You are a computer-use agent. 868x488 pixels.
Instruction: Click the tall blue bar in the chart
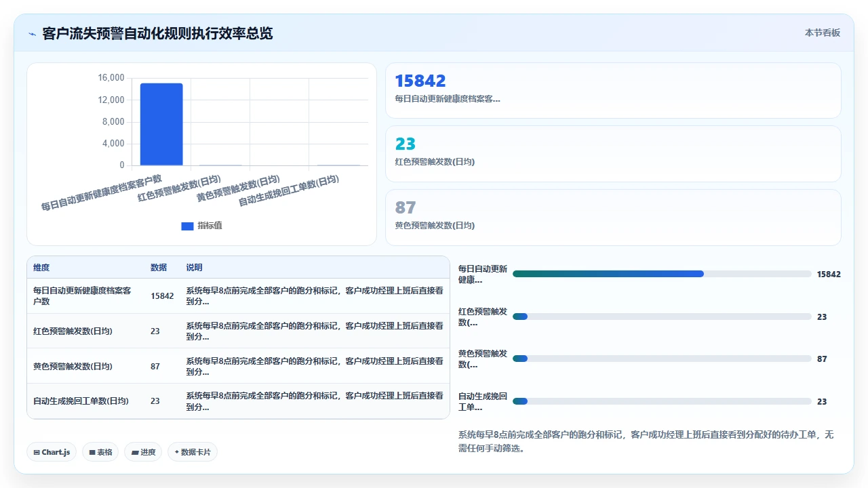click(161, 124)
